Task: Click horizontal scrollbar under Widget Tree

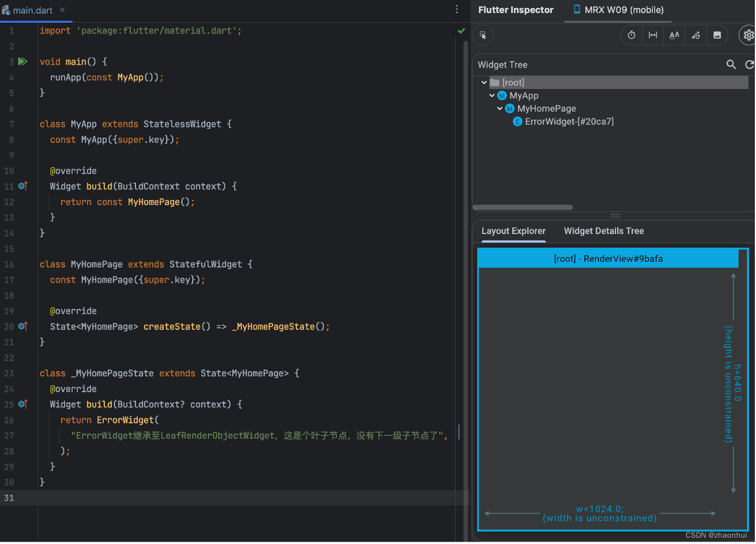Action: click(523, 207)
